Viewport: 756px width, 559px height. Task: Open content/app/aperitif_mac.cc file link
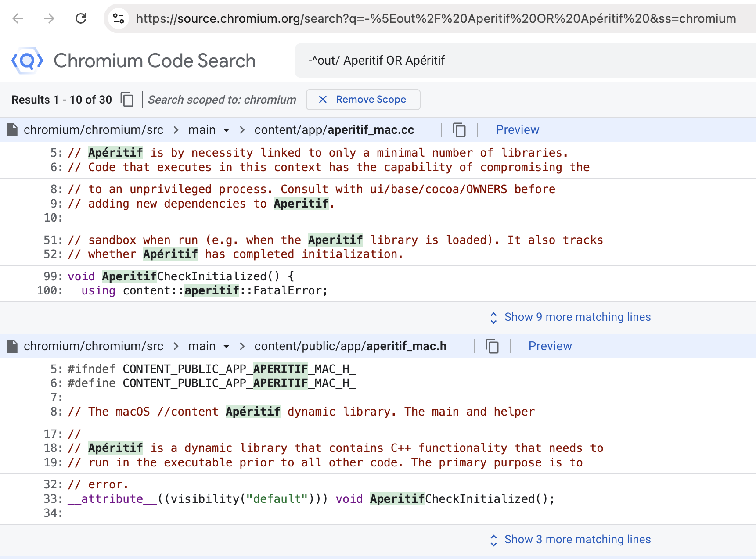[334, 130]
